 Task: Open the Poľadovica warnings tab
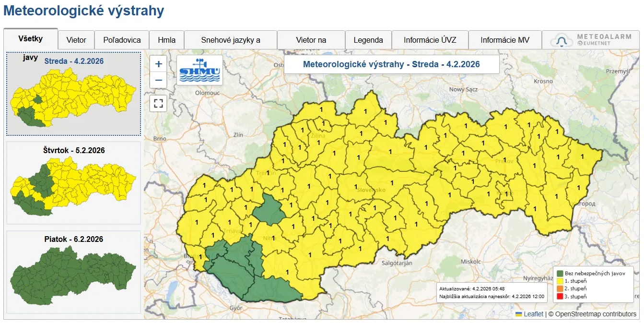[x=122, y=40]
